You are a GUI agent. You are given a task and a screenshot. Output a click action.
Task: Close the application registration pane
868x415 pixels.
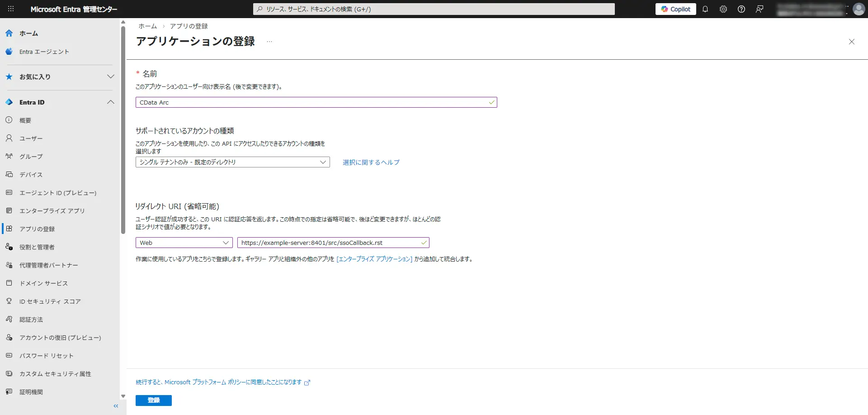tap(852, 42)
